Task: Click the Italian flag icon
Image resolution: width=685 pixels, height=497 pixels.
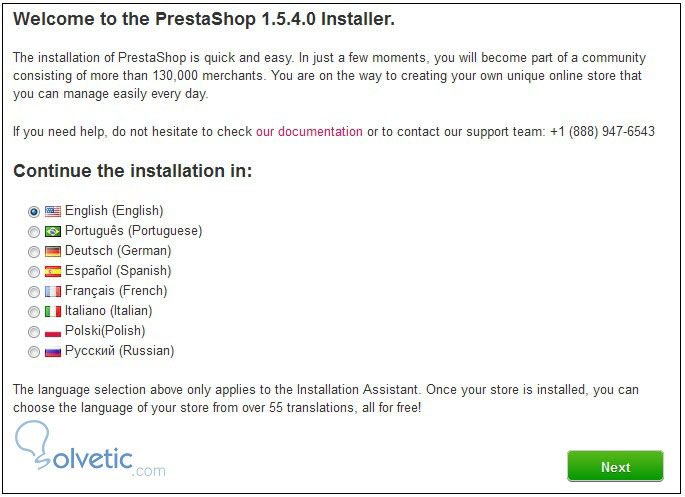Action: pyautogui.click(x=53, y=311)
